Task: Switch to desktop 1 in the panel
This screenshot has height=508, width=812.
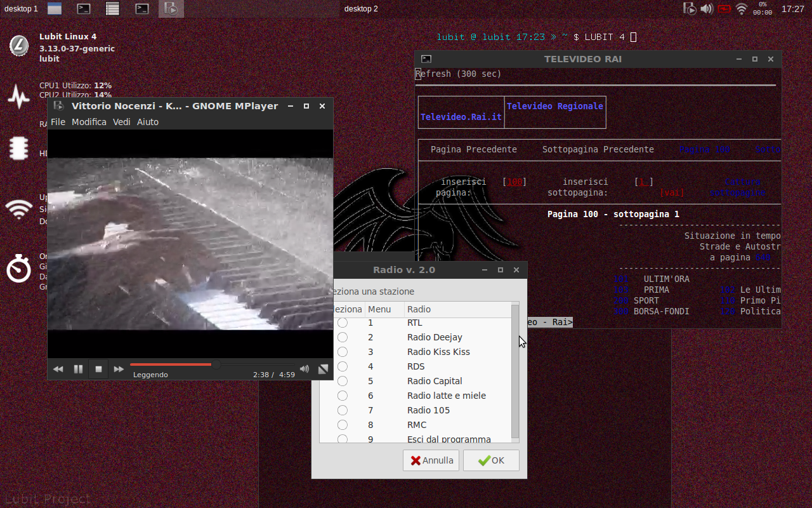Action: click(21, 9)
